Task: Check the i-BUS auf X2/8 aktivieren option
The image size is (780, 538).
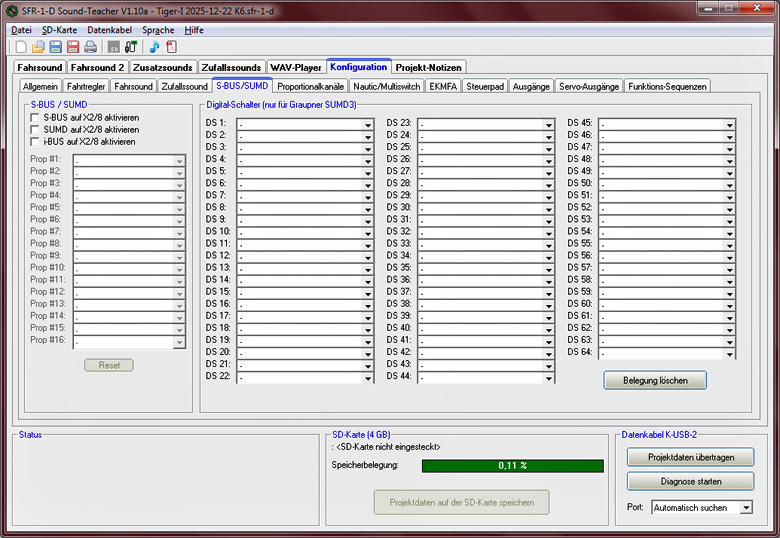Action: (x=35, y=142)
